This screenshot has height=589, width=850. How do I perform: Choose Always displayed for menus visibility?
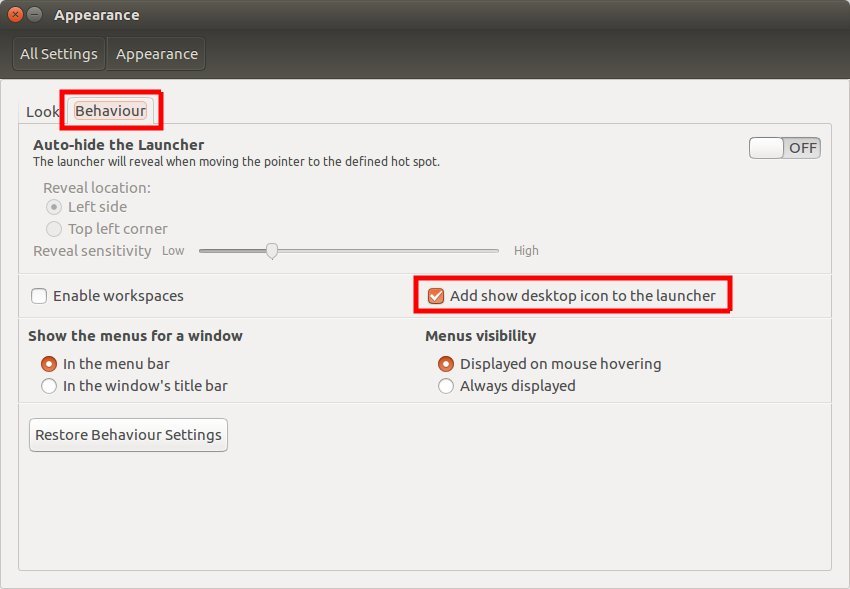click(446, 385)
